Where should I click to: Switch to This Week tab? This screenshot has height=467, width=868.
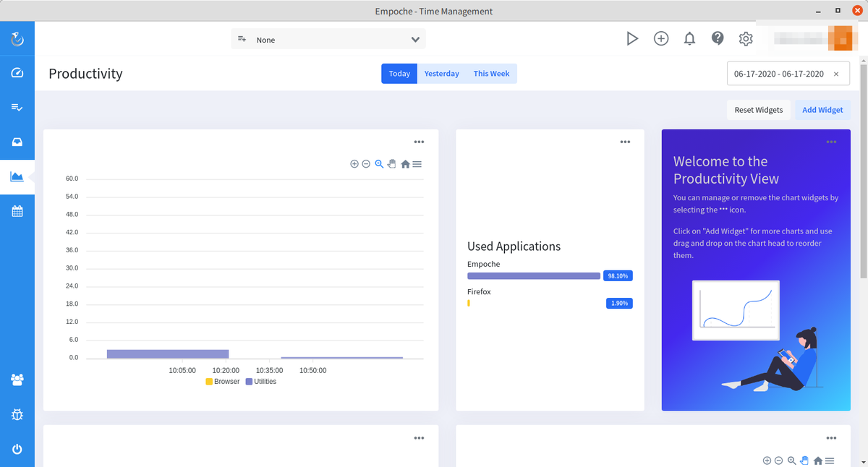click(491, 74)
